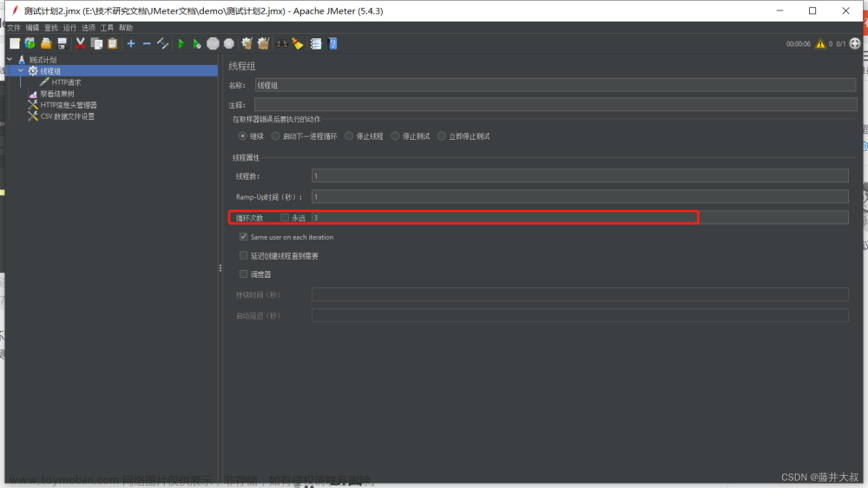Click the broom Reset Search icon
This screenshot has height=488, width=868.
pyautogui.click(x=298, y=43)
